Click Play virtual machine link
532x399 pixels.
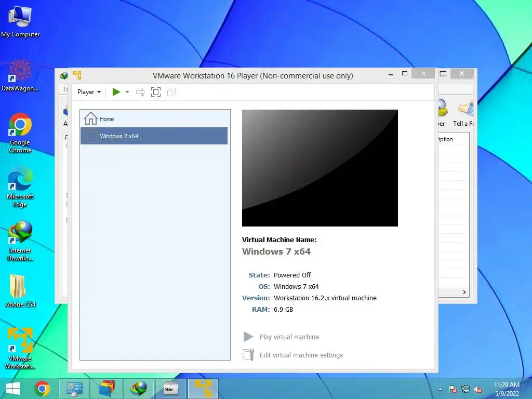coord(289,337)
